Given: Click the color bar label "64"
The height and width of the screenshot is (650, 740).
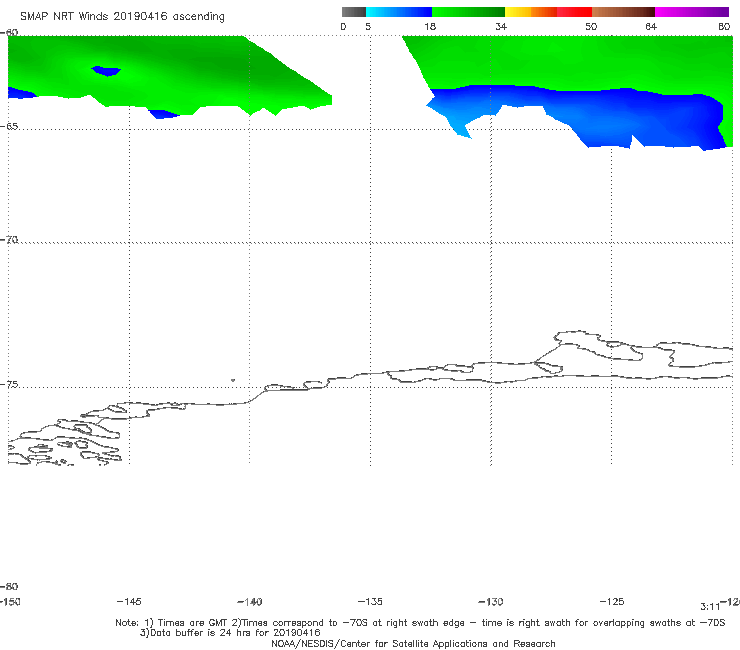Looking at the screenshot, I should tap(651, 27).
